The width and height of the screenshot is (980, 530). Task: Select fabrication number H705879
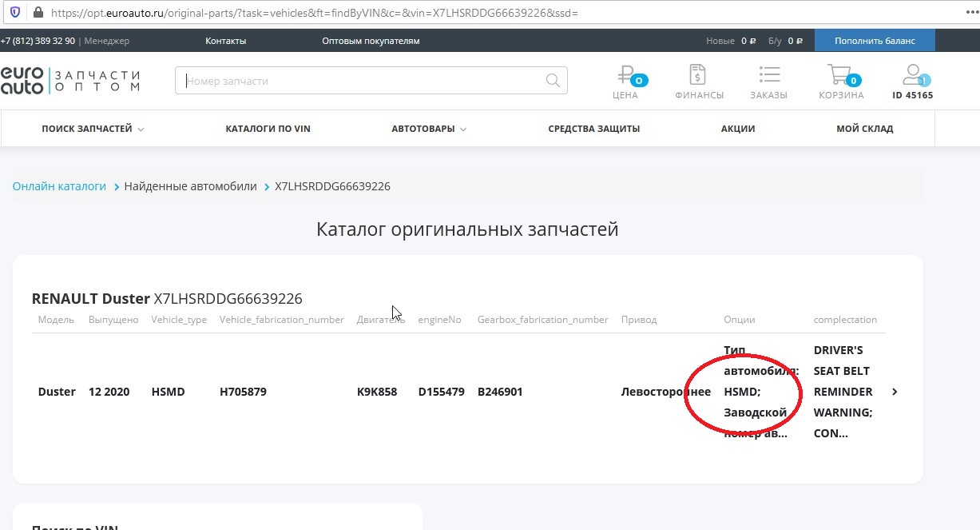243,392
